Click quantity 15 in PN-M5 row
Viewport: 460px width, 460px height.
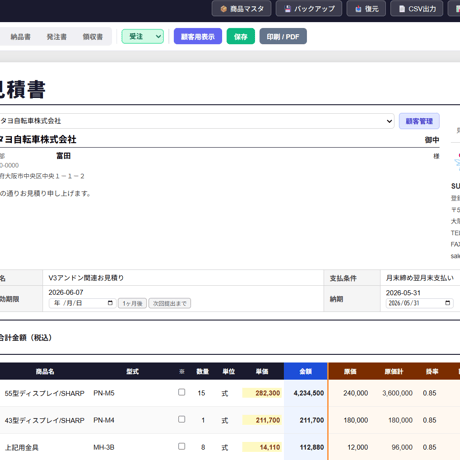pyautogui.click(x=201, y=393)
